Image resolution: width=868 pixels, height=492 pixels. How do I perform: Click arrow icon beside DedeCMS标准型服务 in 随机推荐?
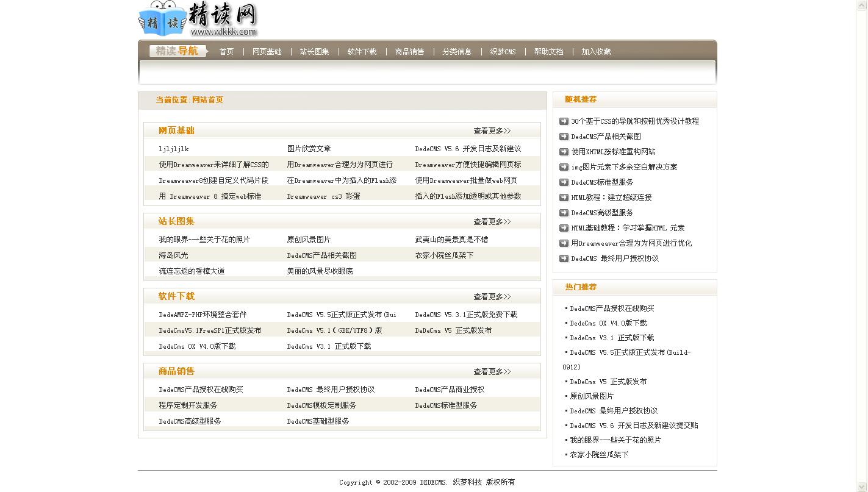pyautogui.click(x=564, y=182)
